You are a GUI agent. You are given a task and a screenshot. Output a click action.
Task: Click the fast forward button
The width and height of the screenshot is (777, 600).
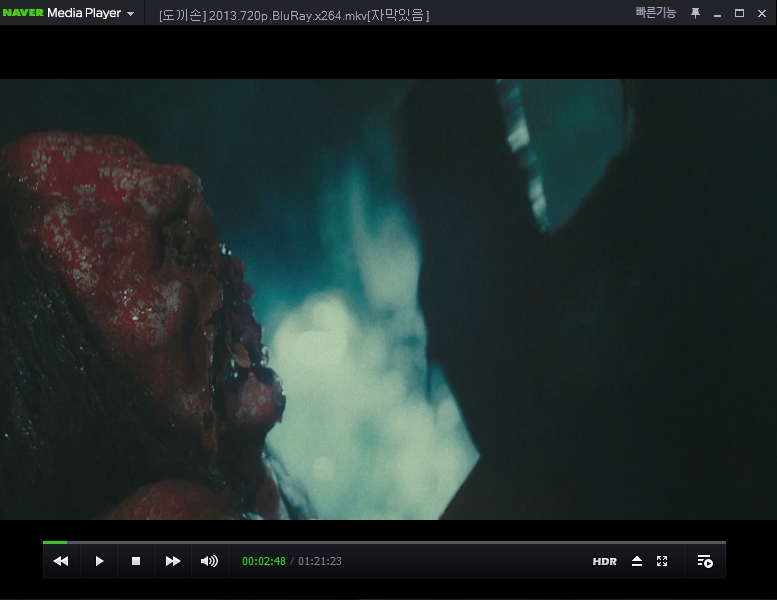173,561
